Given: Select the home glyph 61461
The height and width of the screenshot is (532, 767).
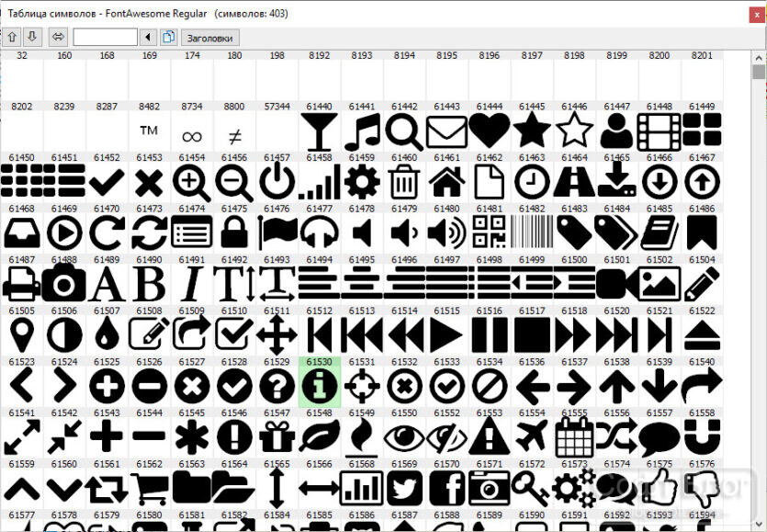Looking at the screenshot, I should point(446,182).
